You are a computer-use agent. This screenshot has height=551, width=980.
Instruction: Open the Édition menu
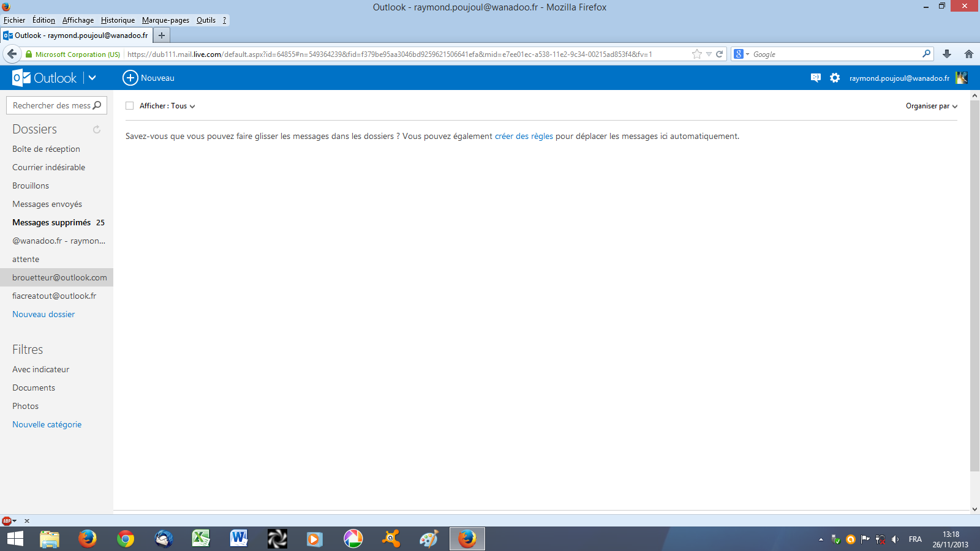tap(43, 20)
